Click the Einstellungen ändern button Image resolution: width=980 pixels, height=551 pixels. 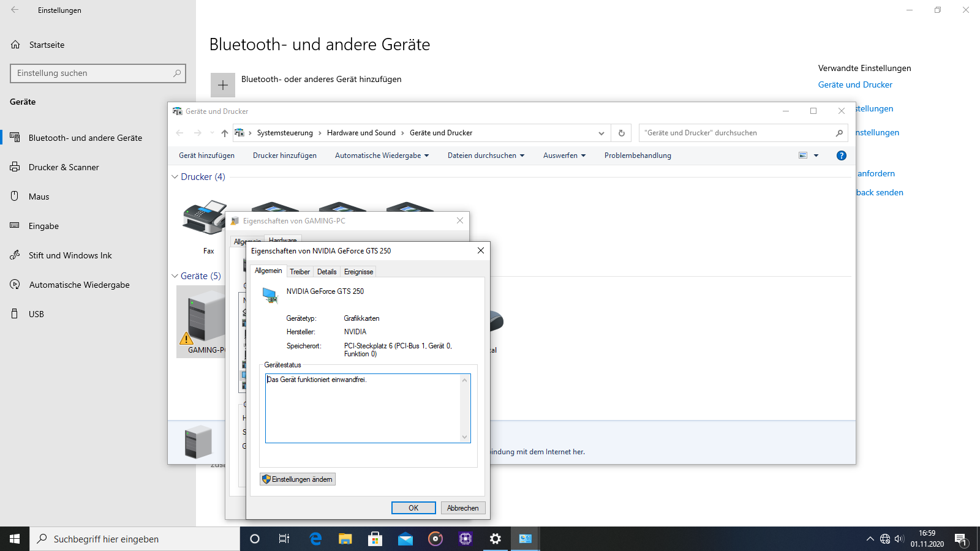point(297,479)
